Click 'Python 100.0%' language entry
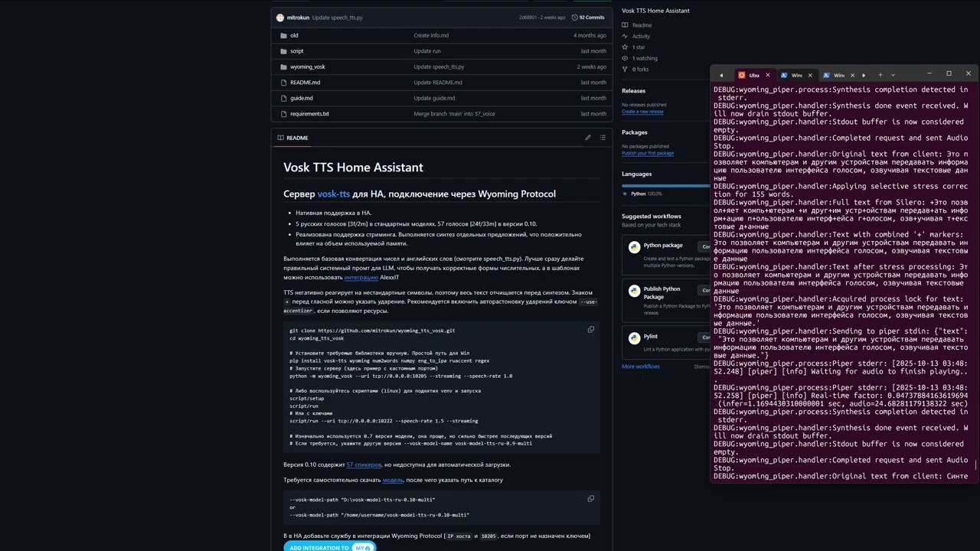This screenshot has height=551, width=980. click(x=642, y=194)
